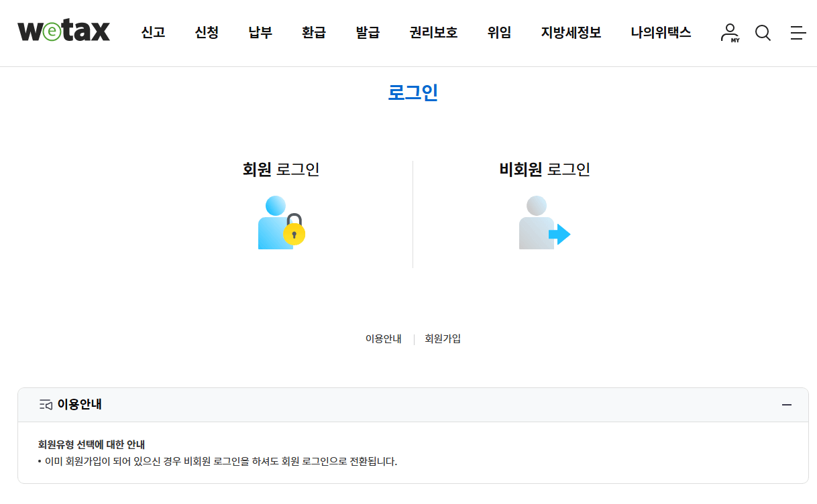Select 나의위택스 from the top navigation

(x=661, y=33)
